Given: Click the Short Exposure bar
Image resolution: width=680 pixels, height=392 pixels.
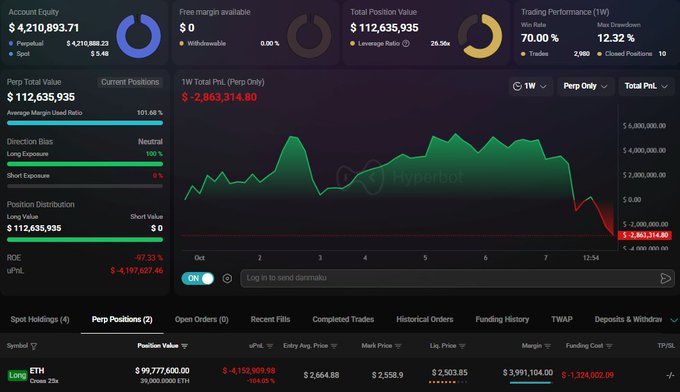Looking at the screenshot, I should (85, 186).
